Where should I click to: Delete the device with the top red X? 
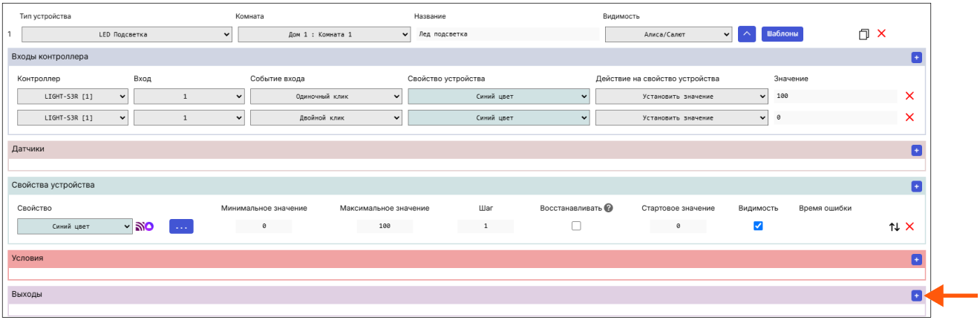881,33
